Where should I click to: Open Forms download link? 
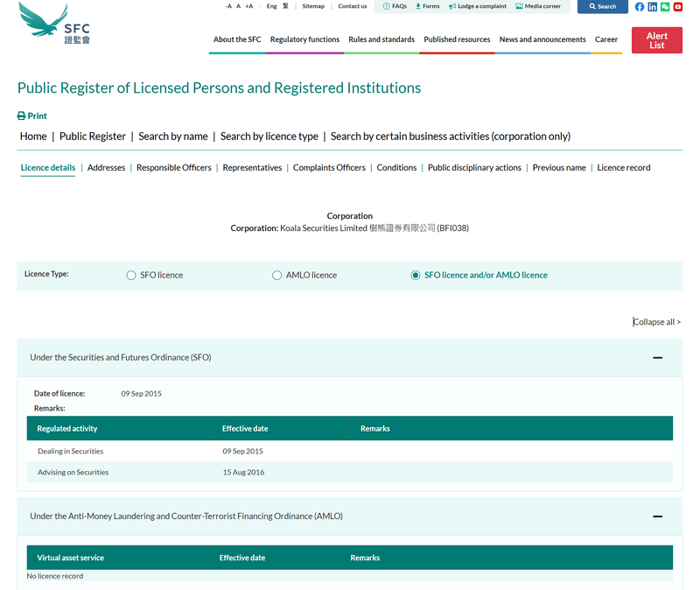[427, 6]
